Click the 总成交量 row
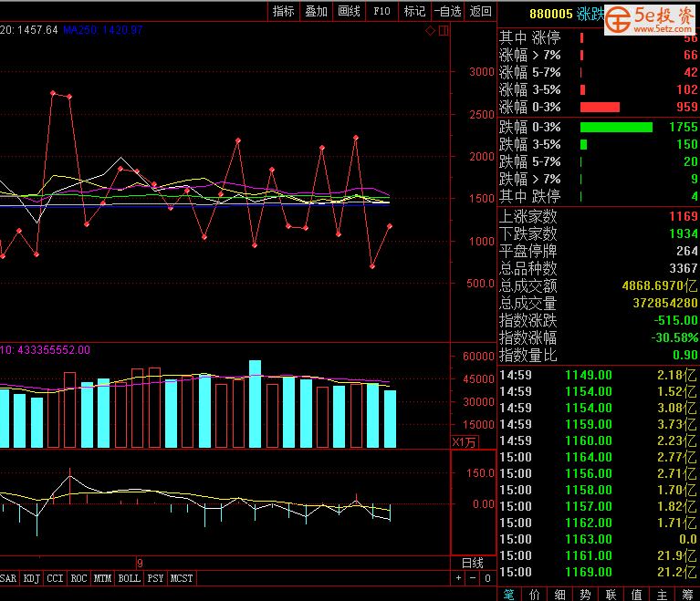 point(598,304)
